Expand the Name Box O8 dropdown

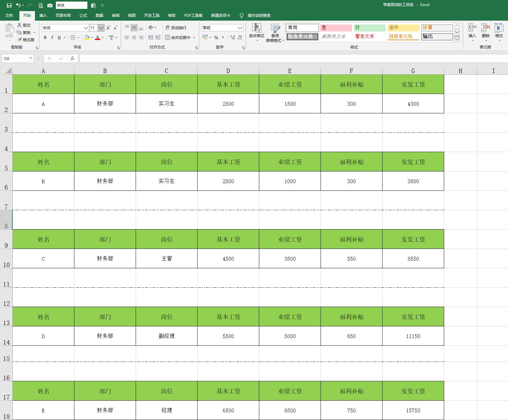(30, 58)
